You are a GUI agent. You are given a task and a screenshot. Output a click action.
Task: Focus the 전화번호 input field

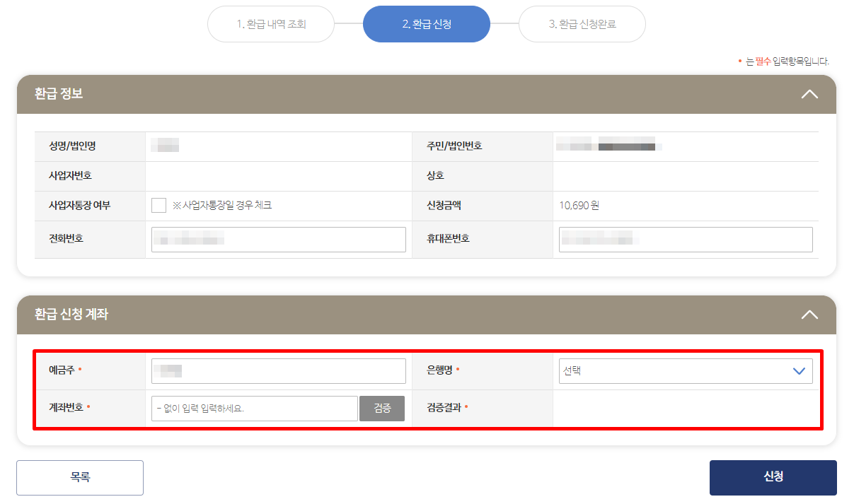pos(279,240)
